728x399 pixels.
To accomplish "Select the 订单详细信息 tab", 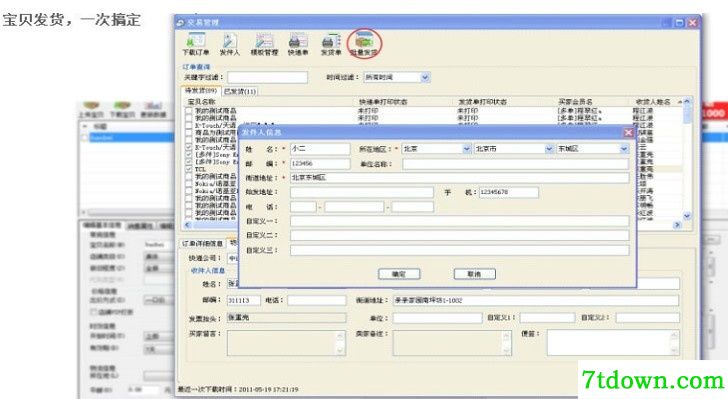I will [202, 243].
